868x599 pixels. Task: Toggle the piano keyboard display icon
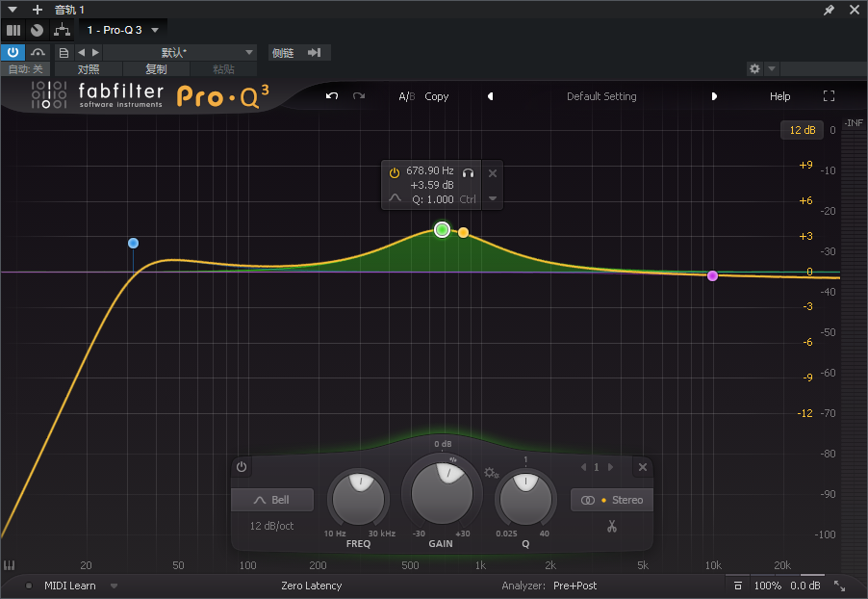click(10, 565)
